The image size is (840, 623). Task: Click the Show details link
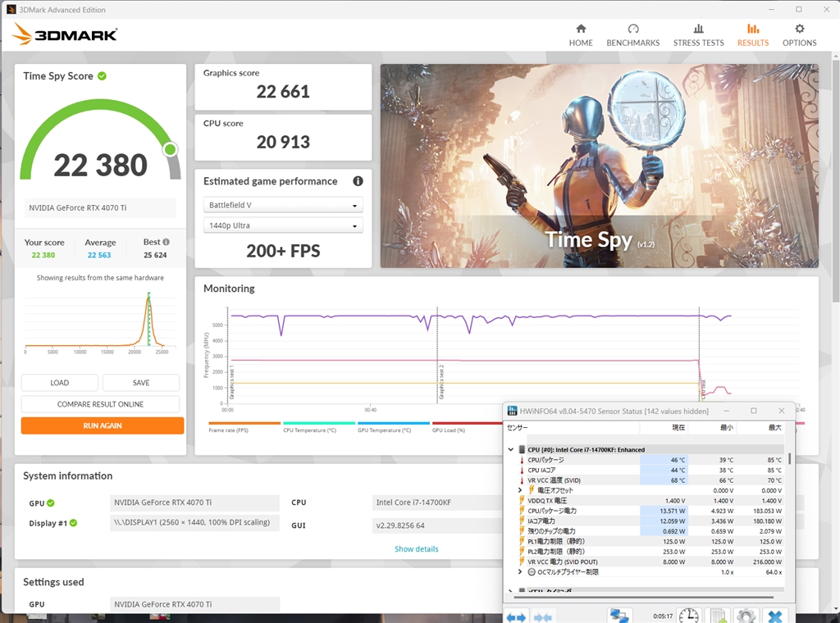[x=416, y=548]
